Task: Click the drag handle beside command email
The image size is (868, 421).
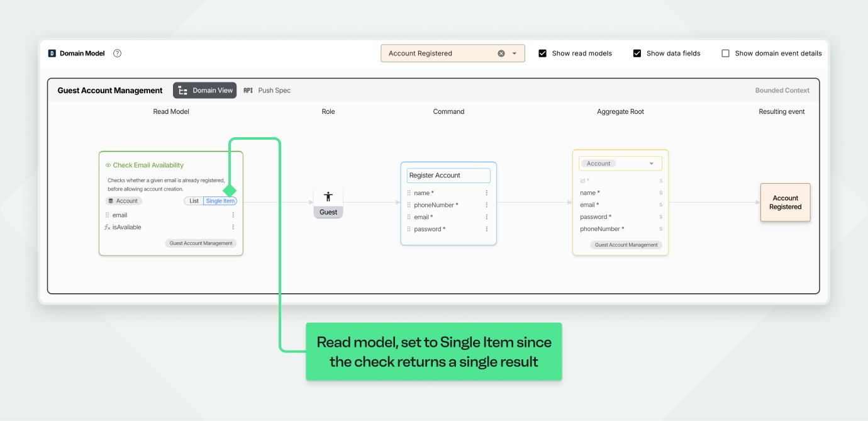Action: pyautogui.click(x=409, y=217)
